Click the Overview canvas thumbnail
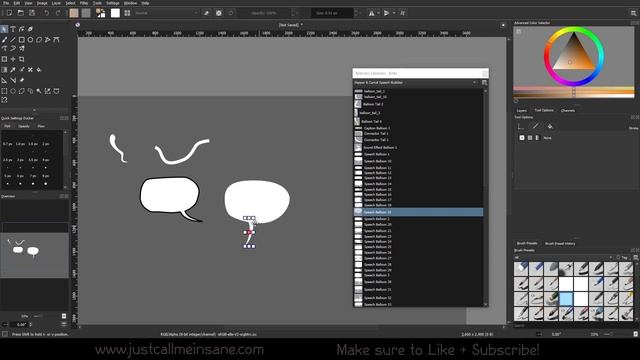Screen dimensions: 640x360 [34, 256]
